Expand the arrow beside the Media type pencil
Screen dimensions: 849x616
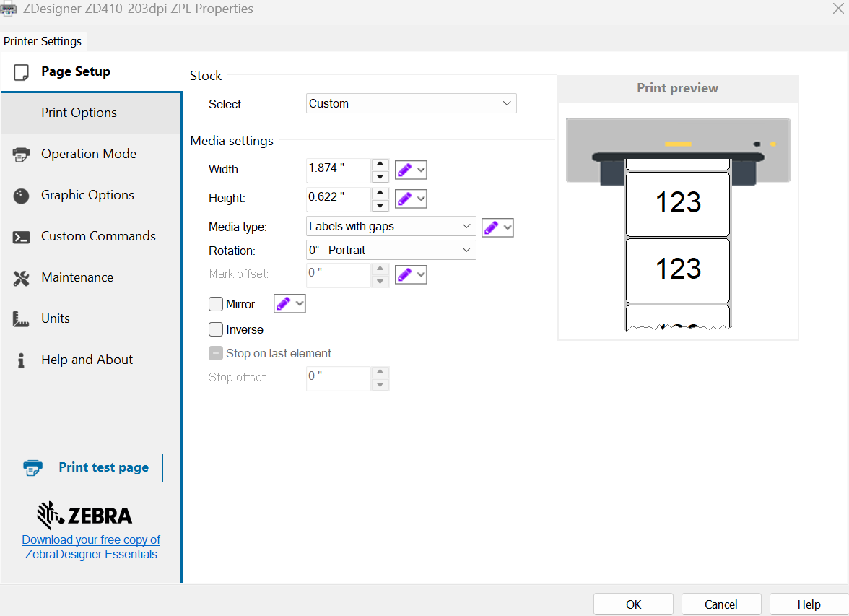(x=508, y=227)
